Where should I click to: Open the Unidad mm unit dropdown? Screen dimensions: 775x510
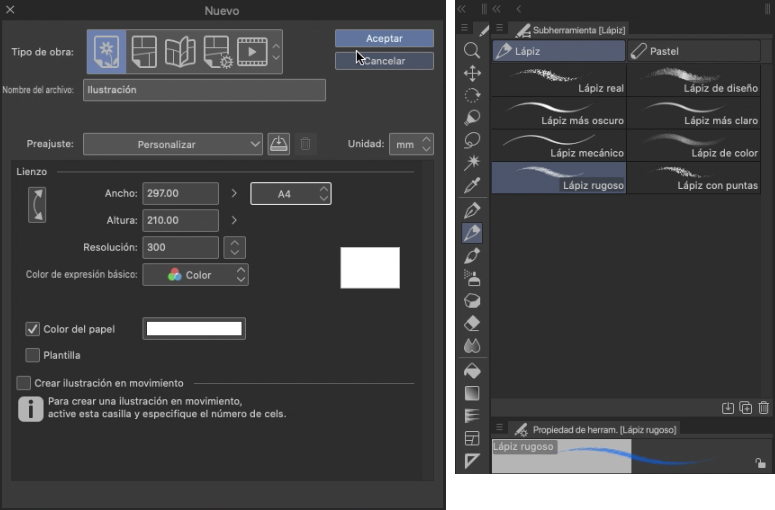[411, 144]
